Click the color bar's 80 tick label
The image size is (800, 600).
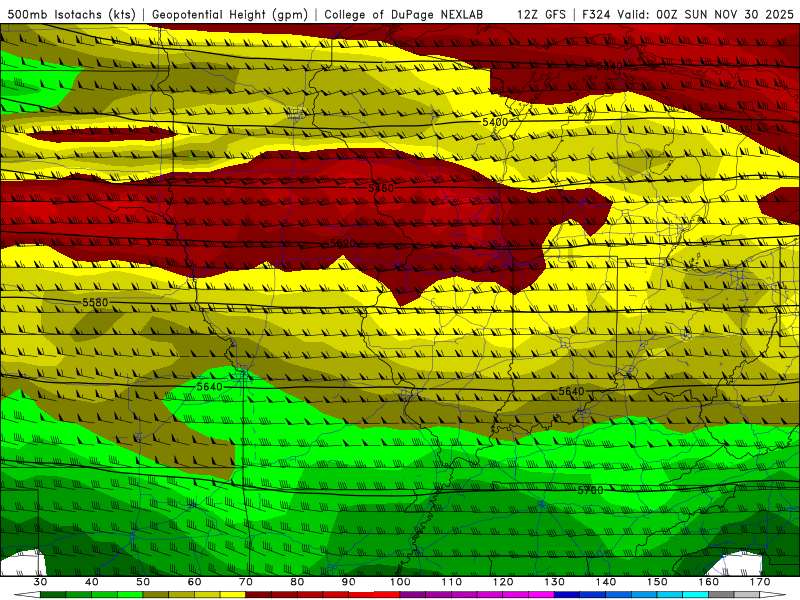(297, 582)
